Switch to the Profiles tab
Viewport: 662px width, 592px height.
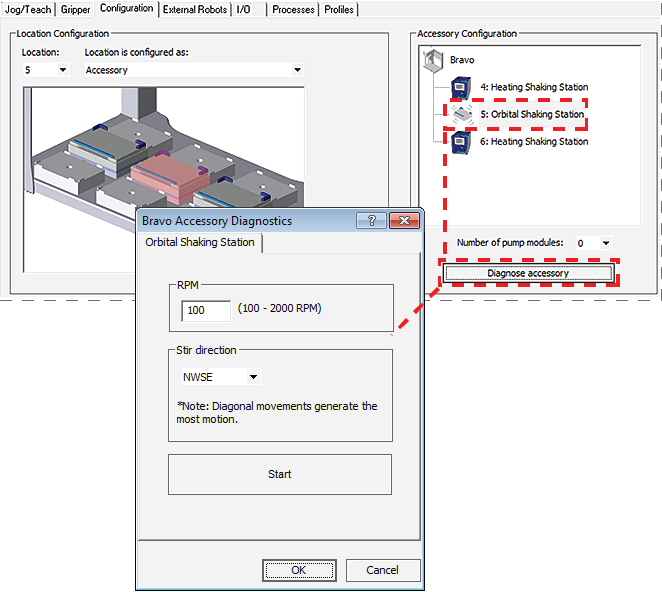339,10
